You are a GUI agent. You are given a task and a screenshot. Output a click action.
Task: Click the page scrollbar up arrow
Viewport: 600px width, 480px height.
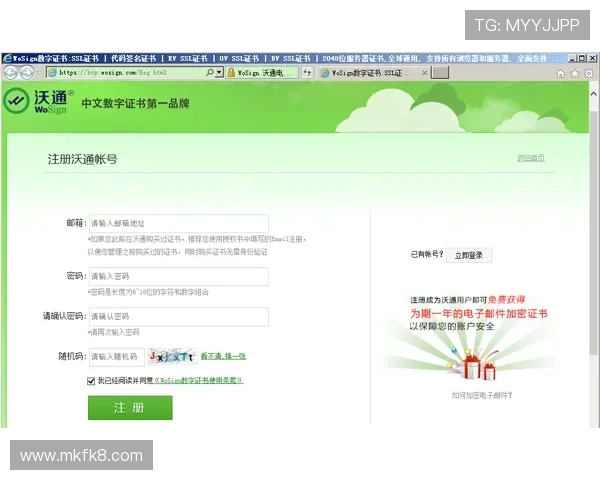pyautogui.click(x=593, y=93)
